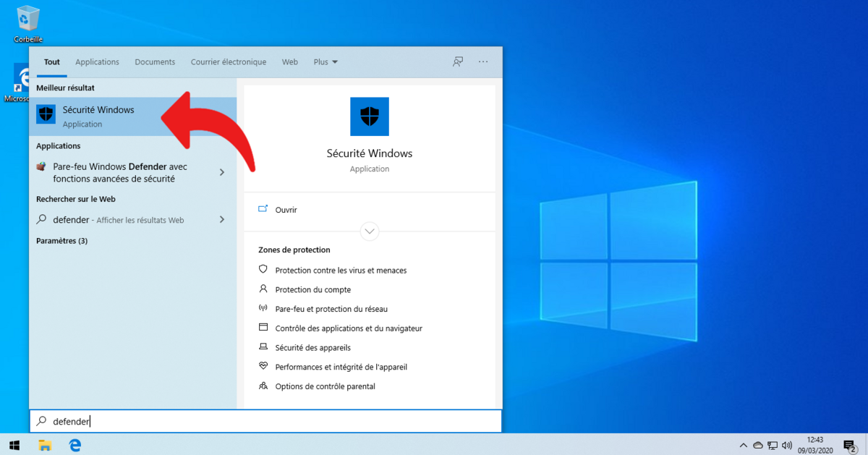The image size is (868, 455).
Task: Click the firewall network signal icon
Action: tap(263, 308)
